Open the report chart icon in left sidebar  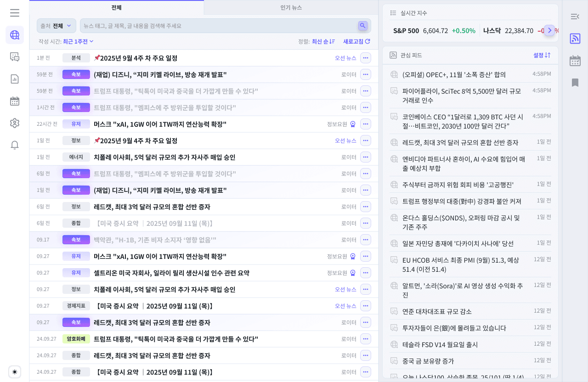(15, 79)
